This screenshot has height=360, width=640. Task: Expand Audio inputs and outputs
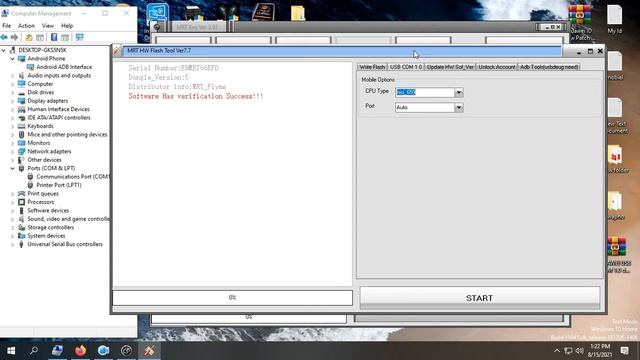[12, 76]
